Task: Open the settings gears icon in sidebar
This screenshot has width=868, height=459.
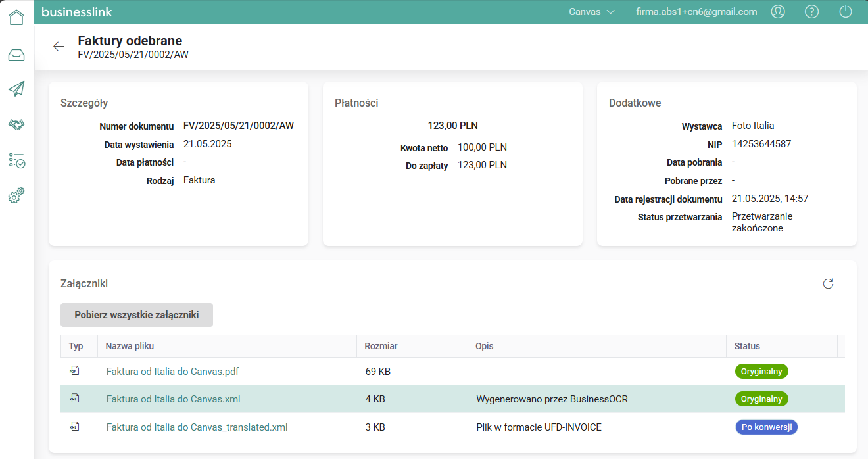Action: coord(16,195)
